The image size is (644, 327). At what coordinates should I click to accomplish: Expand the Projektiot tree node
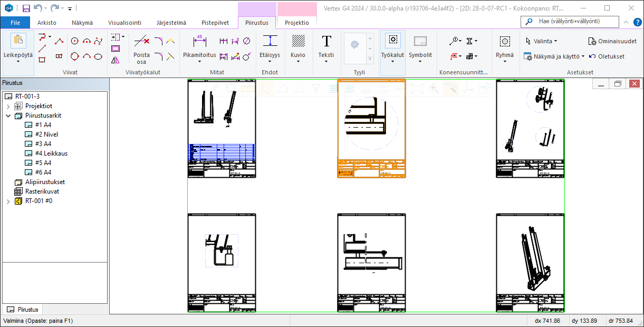point(8,106)
